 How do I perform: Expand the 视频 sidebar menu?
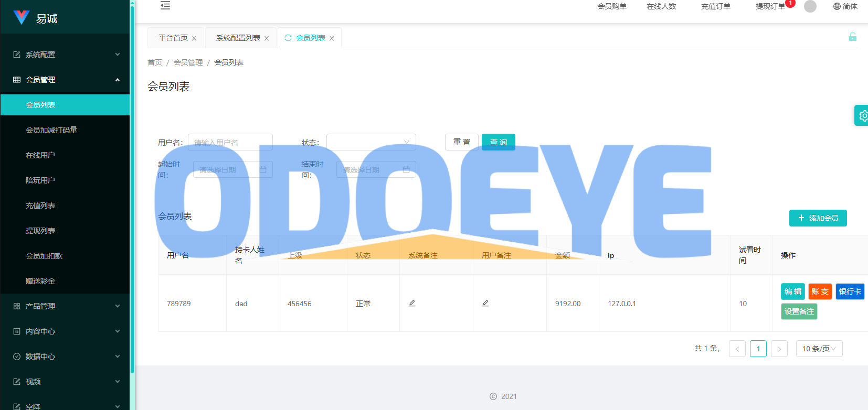click(65, 382)
